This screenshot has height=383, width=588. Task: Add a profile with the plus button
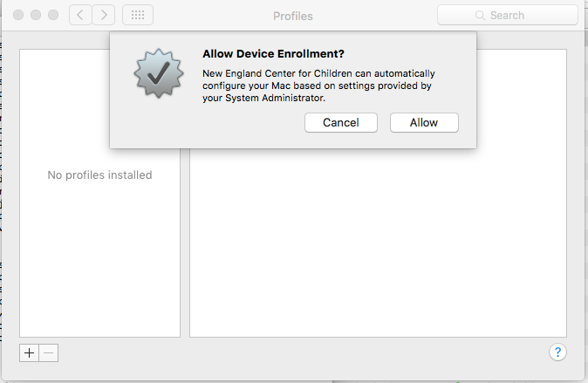click(30, 353)
